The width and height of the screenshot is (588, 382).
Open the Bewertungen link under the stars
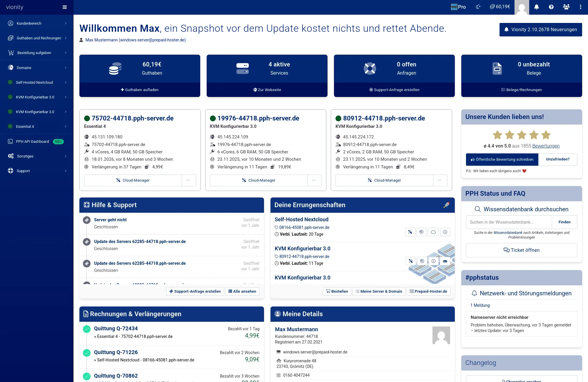point(546,146)
